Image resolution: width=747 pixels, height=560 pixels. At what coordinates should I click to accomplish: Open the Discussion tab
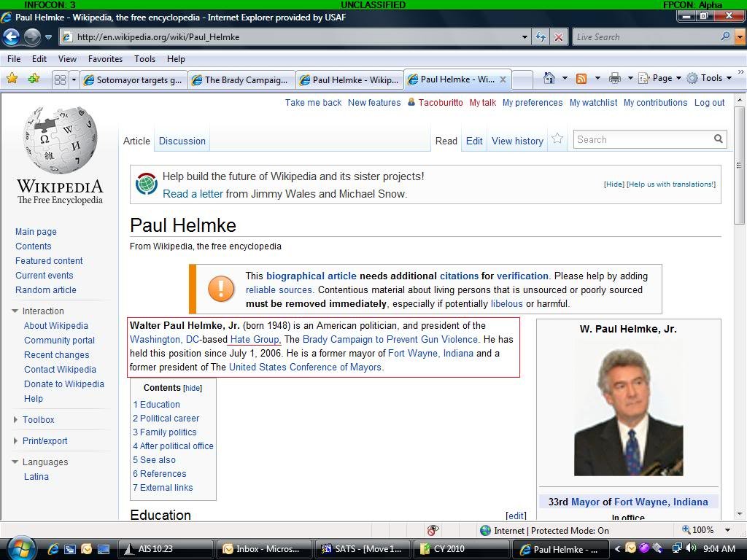[x=182, y=141]
